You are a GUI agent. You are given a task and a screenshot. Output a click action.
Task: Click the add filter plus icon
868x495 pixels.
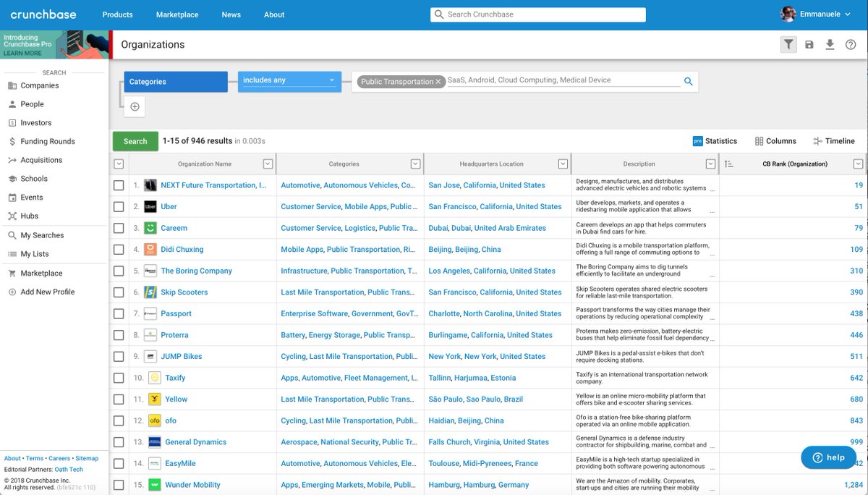[x=135, y=106]
